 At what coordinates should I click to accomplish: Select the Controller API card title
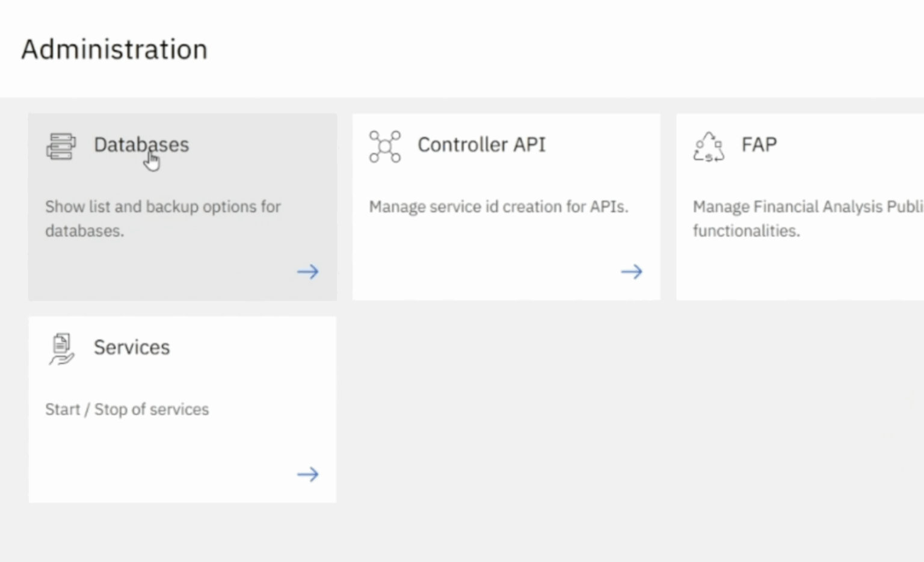[x=482, y=145]
